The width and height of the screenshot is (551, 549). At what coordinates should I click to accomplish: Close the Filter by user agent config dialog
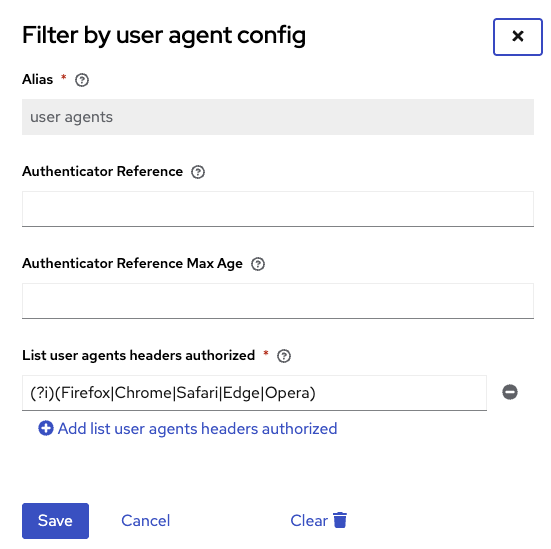click(518, 37)
